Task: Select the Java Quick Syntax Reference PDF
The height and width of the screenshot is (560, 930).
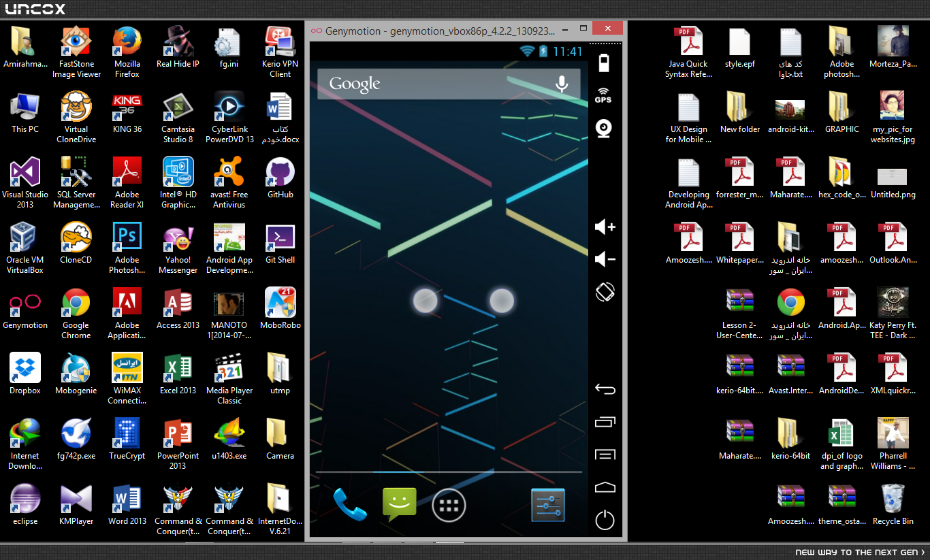Action: coord(689,52)
